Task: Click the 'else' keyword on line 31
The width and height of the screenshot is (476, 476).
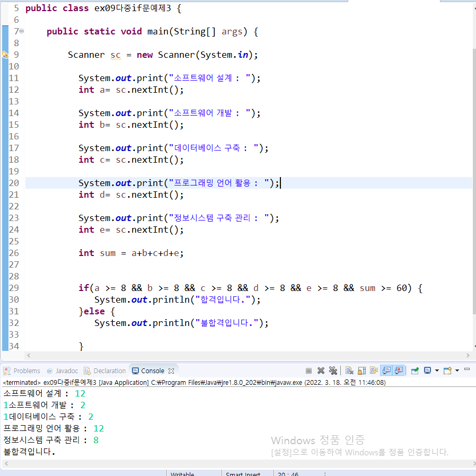Action: 94,312
